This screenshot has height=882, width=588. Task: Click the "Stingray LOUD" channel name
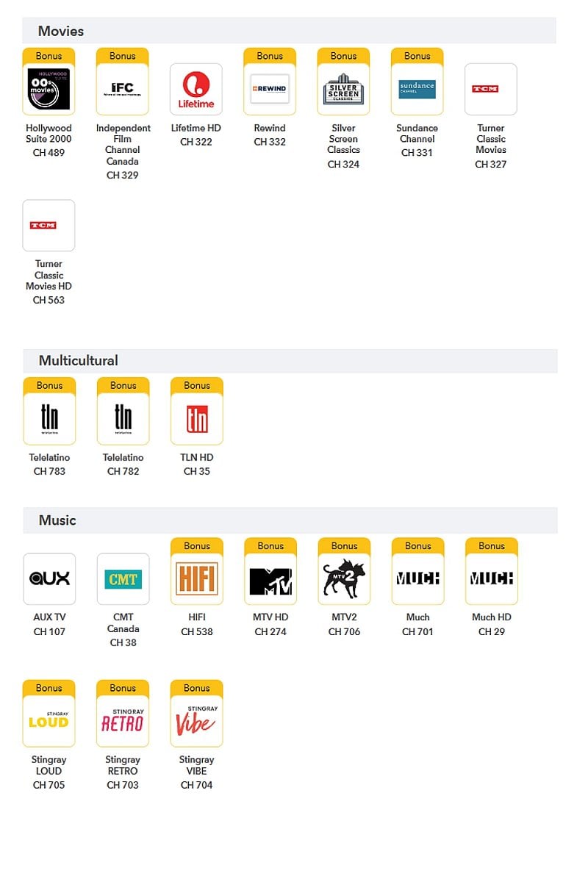49,765
